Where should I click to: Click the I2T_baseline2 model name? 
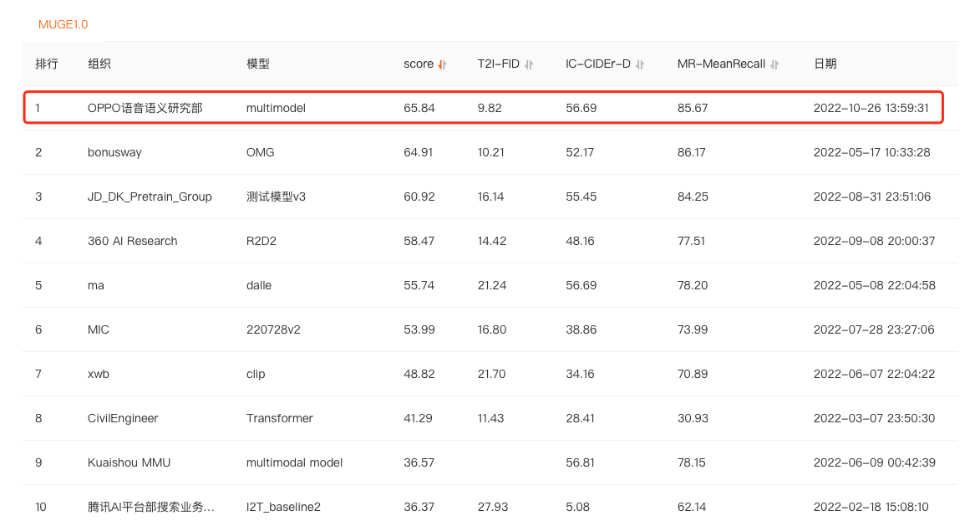pos(283,507)
